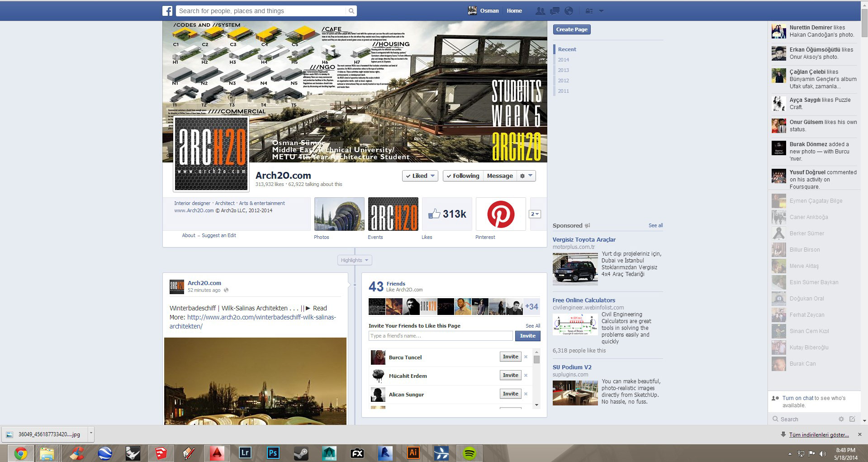The height and width of the screenshot is (462, 868).
Task: Click See all sponsored ads link
Action: pyautogui.click(x=655, y=225)
